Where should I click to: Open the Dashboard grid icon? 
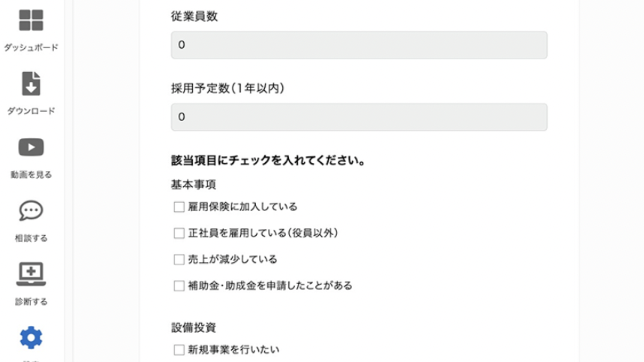pos(31,20)
